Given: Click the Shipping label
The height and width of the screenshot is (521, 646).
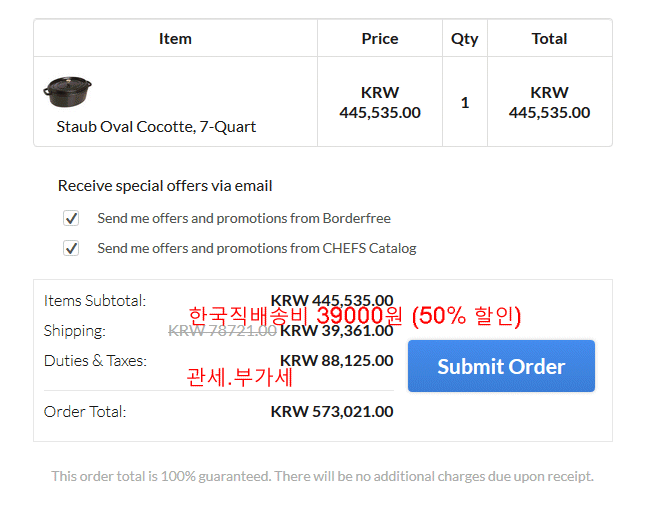Looking at the screenshot, I should (x=75, y=330).
